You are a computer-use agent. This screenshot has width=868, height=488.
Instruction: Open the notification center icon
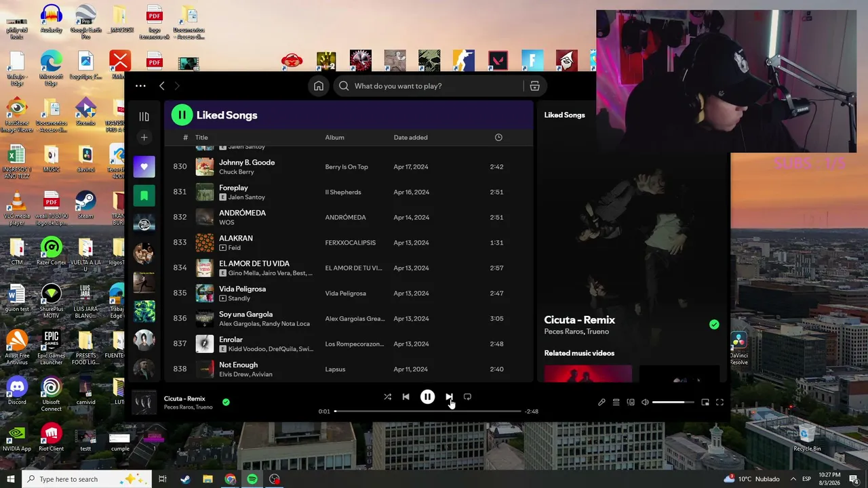coord(854,479)
